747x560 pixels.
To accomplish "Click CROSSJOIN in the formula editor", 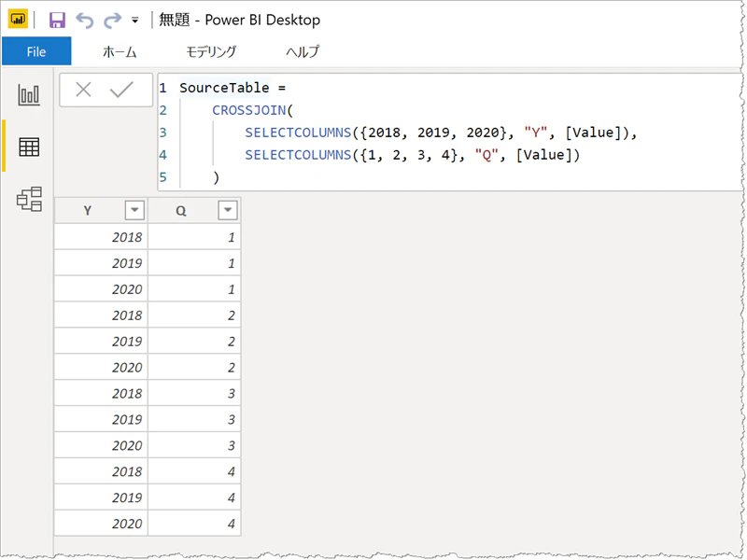I will pyautogui.click(x=249, y=110).
